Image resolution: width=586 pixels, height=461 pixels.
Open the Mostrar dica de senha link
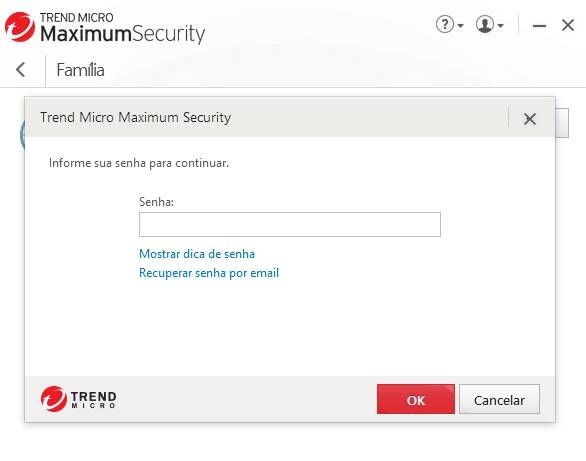pos(197,254)
